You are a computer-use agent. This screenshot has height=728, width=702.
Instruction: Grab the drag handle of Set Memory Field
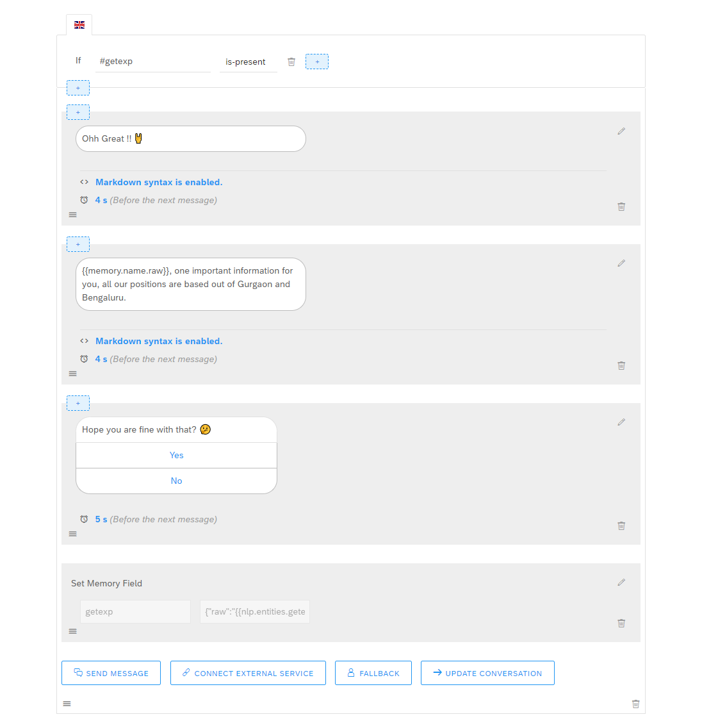pyautogui.click(x=73, y=632)
